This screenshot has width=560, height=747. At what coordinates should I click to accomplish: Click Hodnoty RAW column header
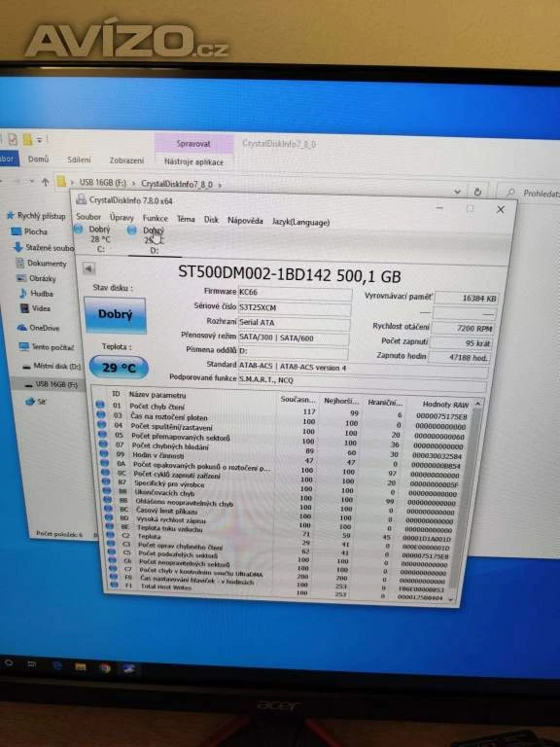[445, 405]
